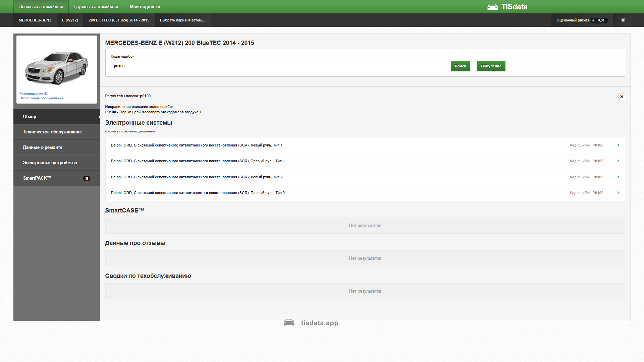The width and height of the screenshot is (644, 362).
Task: Open Delphi CRD Правый руль, Тип 1 result
Action: coord(365,161)
